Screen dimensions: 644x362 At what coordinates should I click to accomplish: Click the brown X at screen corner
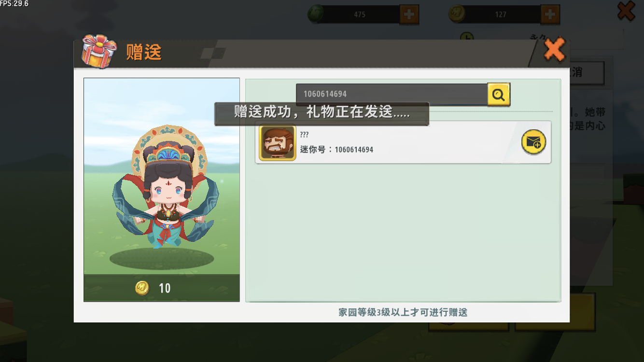click(x=626, y=11)
